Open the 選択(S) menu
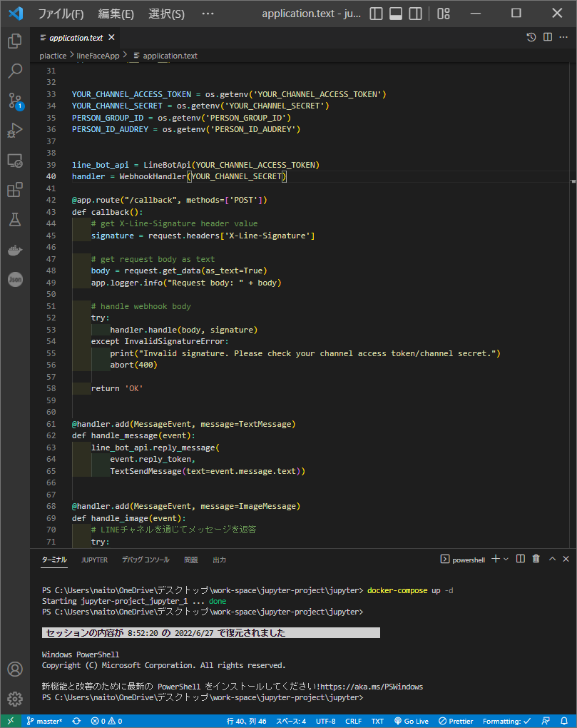577x728 pixels. click(166, 14)
